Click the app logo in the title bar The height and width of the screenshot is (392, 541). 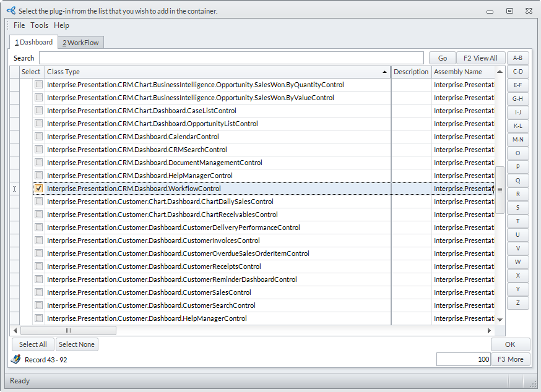point(11,11)
